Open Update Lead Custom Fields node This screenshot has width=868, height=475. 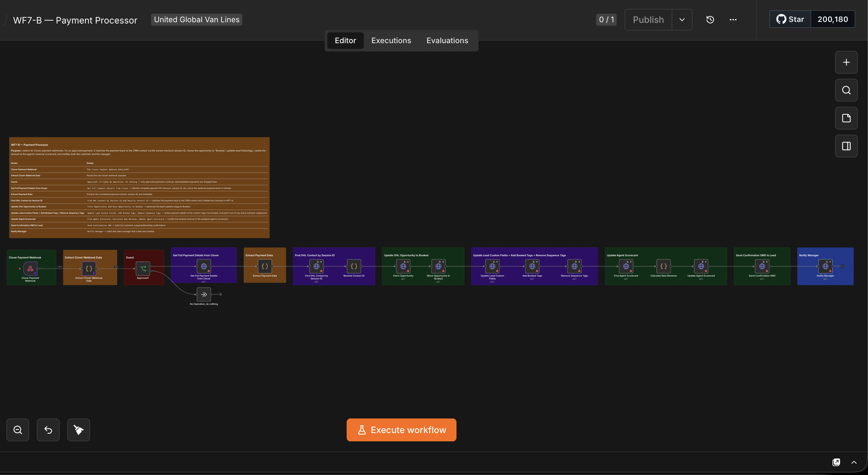coord(492,266)
